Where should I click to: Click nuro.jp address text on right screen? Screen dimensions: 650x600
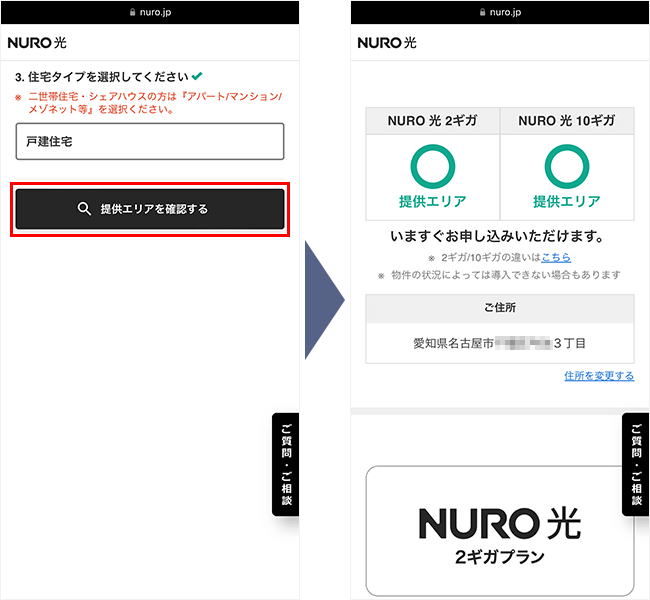coord(505,12)
